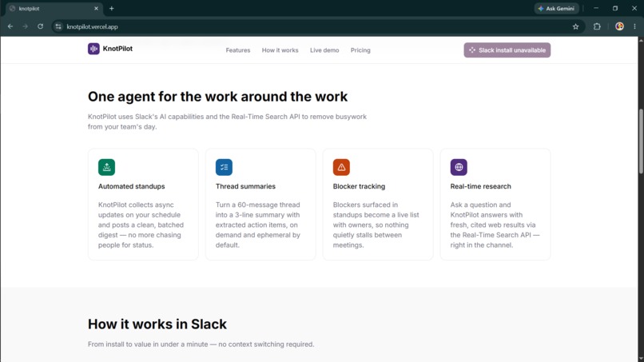Click the KnotPilot brand name

tap(117, 49)
